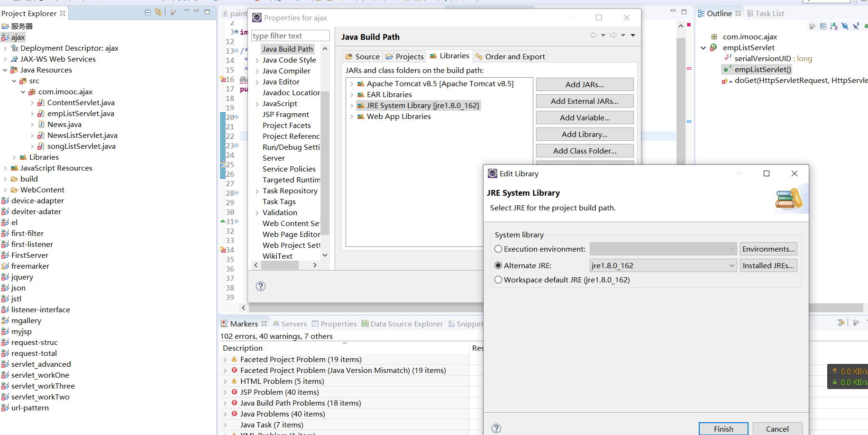Navigate forward in Properties dialog header

tap(613, 35)
